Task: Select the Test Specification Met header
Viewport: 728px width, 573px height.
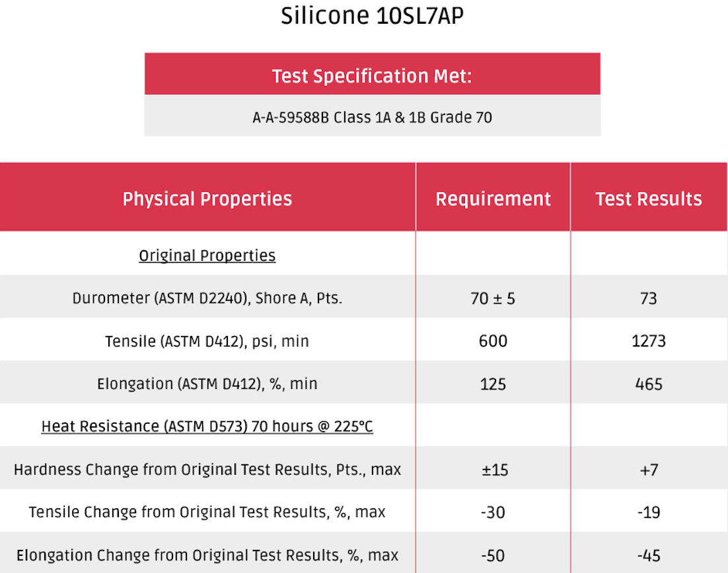Action: (372, 76)
